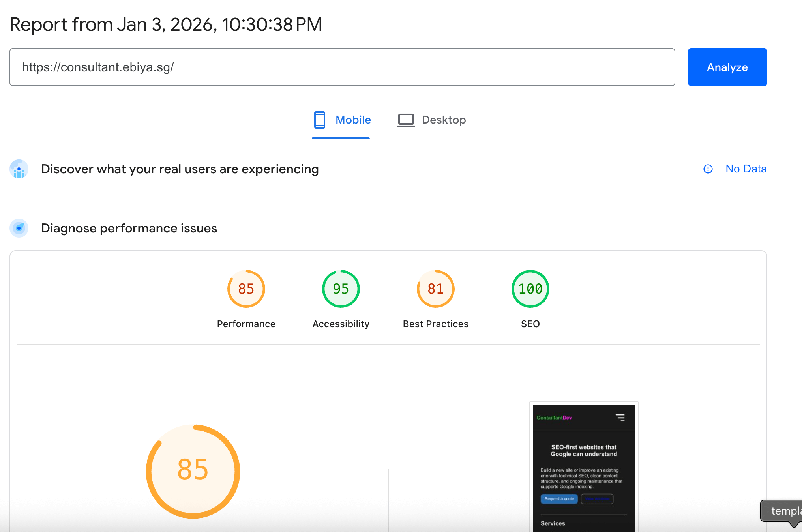Click the ConsultantDev logo in the preview
This screenshot has height=532, width=802.
click(553, 417)
